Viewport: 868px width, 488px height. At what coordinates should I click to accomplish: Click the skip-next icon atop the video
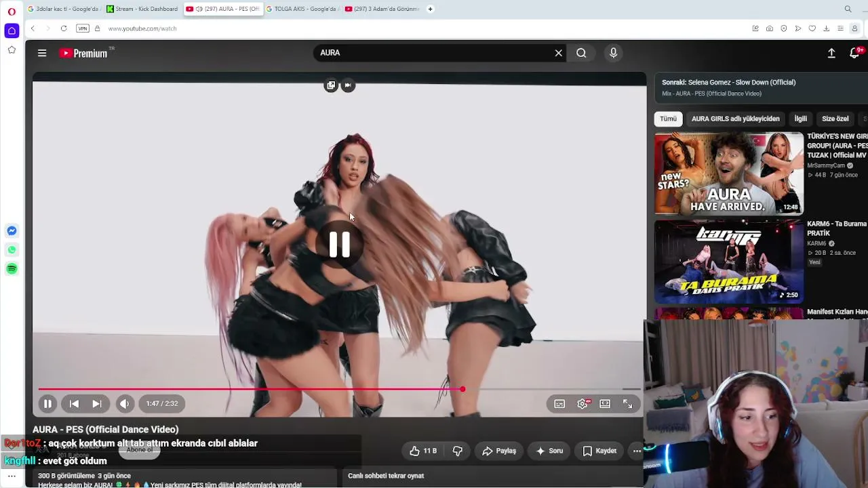point(348,85)
